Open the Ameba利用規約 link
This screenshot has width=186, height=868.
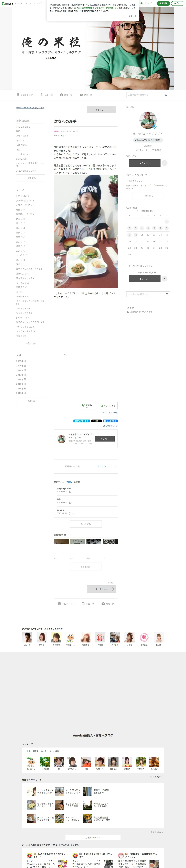coord(84,8)
